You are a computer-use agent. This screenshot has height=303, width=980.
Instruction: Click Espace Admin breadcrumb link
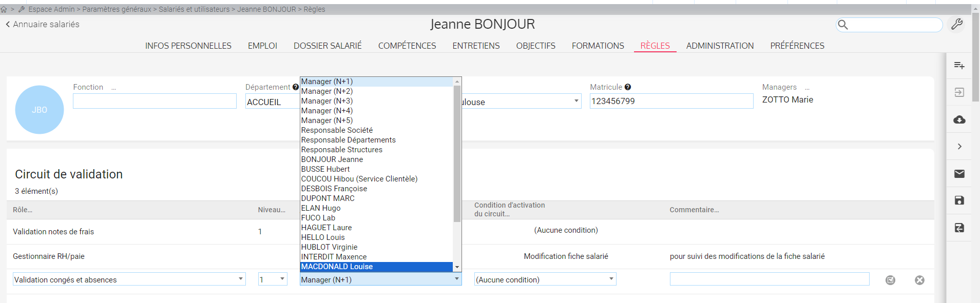51,9
